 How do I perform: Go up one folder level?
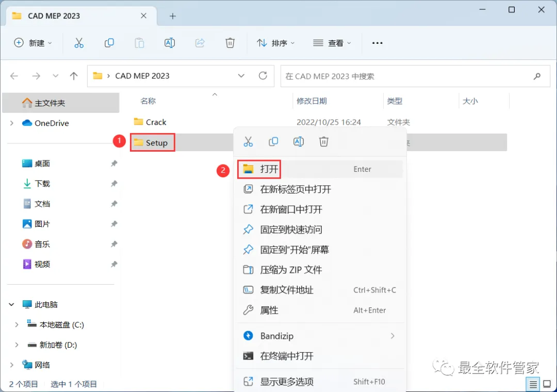pyautogui.click(x=74, y=76)
